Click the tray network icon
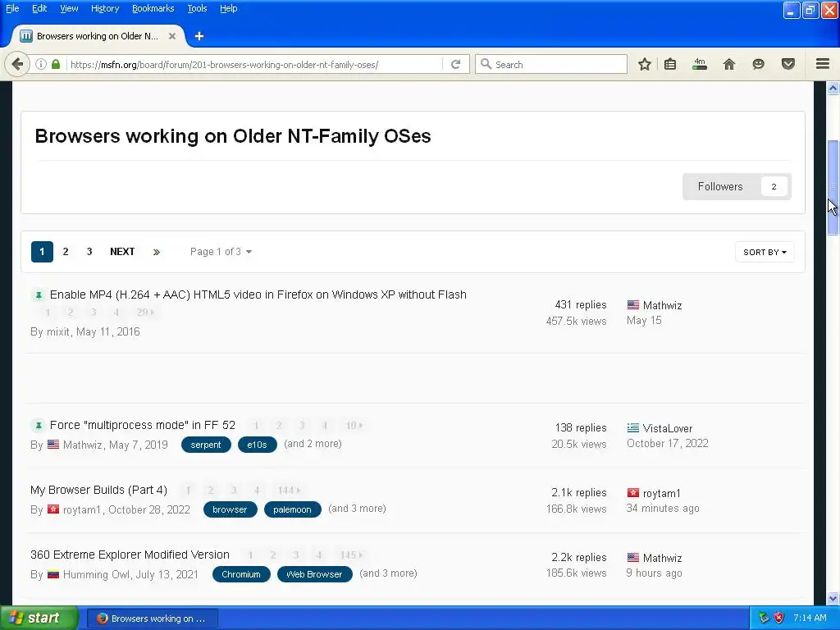The height and width of the screenshot is (630, 840). click(764, 618)
